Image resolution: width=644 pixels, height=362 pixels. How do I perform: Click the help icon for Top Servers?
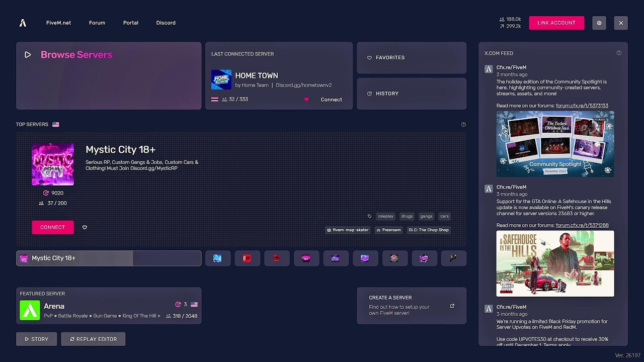463,125
